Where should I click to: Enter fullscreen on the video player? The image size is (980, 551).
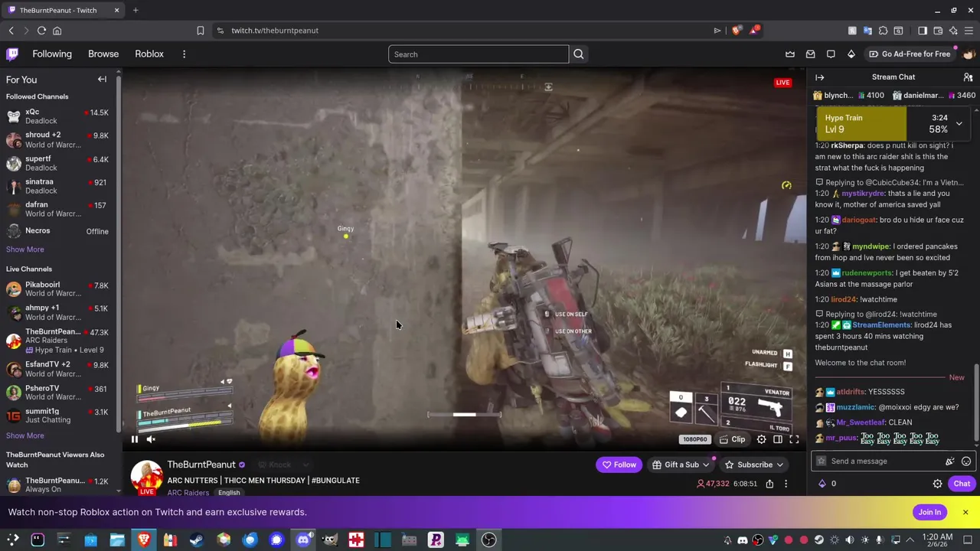click(794, 439)
